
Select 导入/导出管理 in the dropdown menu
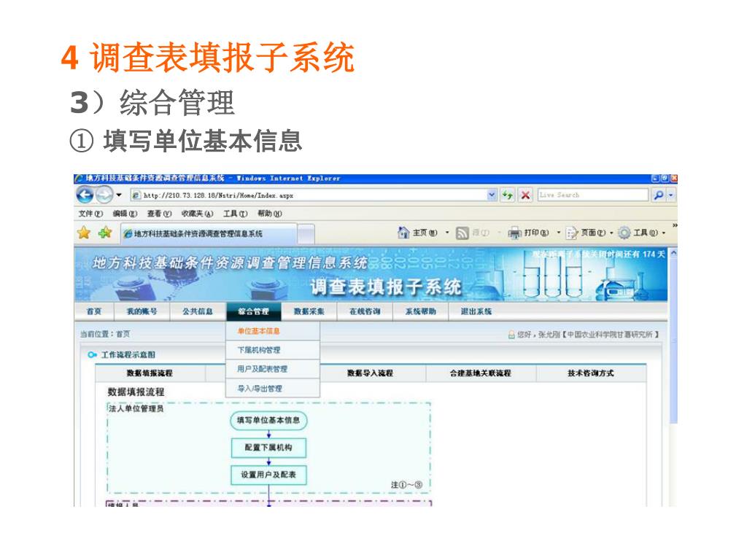coord(273,389)
